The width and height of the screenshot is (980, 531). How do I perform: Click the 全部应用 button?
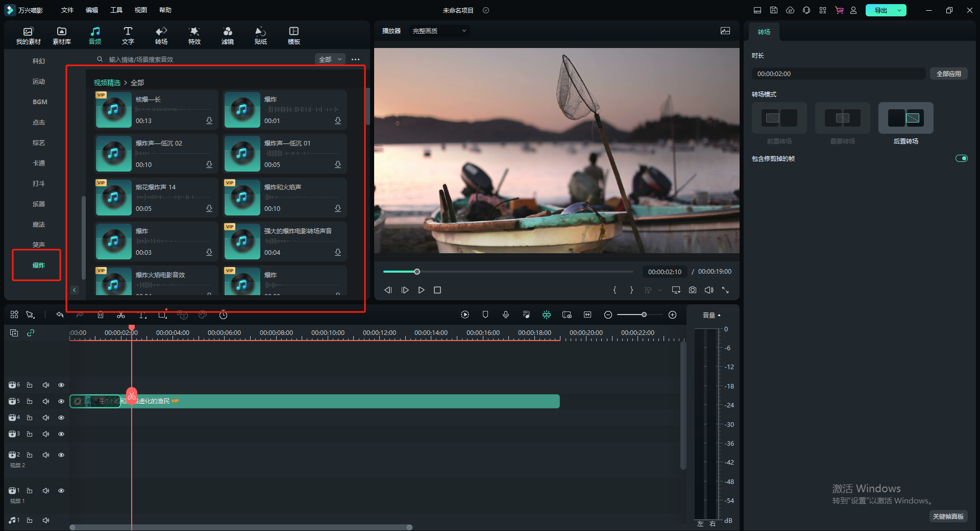[948, 74]
